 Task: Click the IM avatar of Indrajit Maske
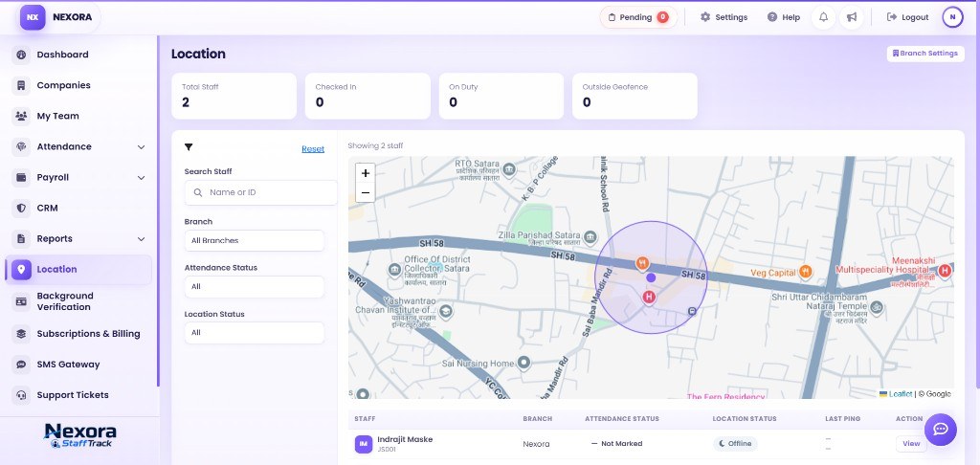tap(364, 444)
